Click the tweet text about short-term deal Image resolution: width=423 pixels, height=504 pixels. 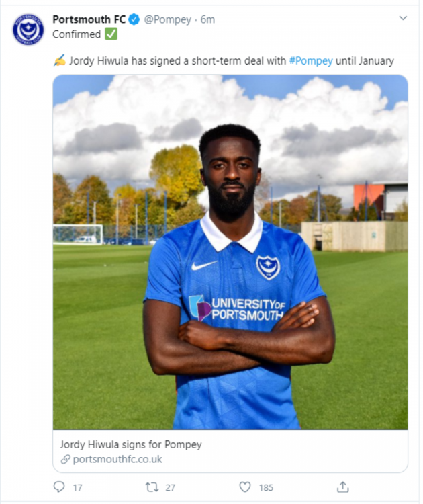click(224, 60)
